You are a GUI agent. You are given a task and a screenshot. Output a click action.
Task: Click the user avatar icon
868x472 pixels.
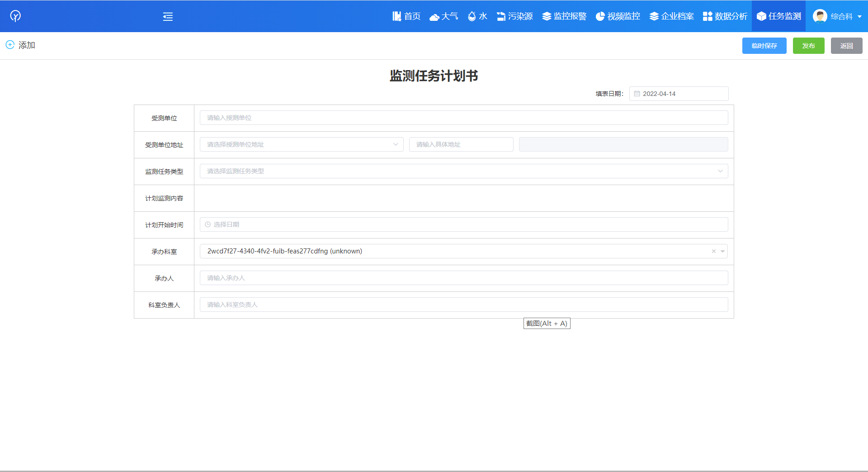click(x=820, y=16)
